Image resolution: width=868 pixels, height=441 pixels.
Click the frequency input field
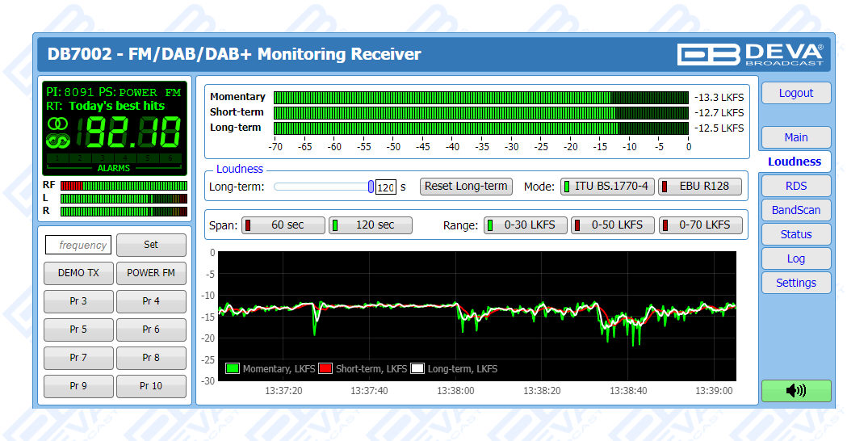point(78,245)
